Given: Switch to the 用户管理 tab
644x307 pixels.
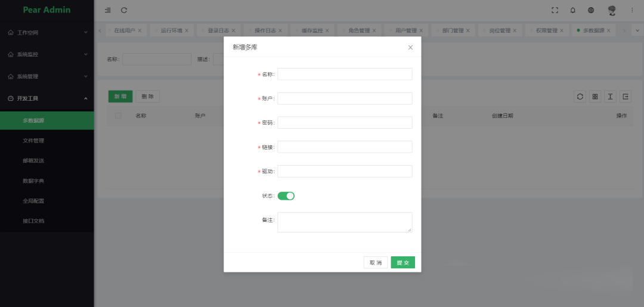Looking at the screenshot, I should (406, 30).
